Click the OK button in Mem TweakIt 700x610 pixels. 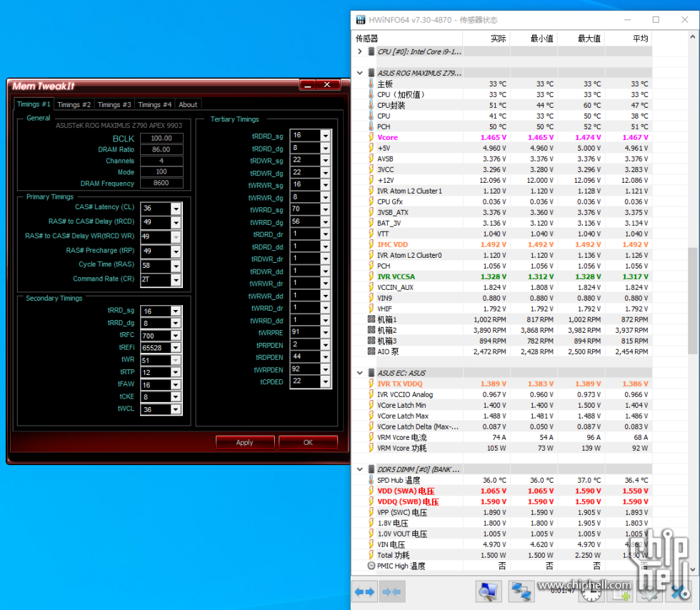[x=308, y=442]
